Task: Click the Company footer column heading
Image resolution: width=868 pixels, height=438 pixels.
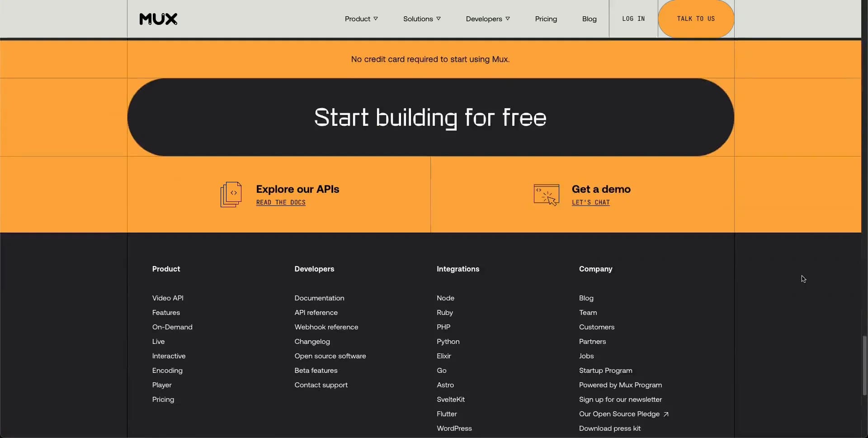Action: coord(595,269)
